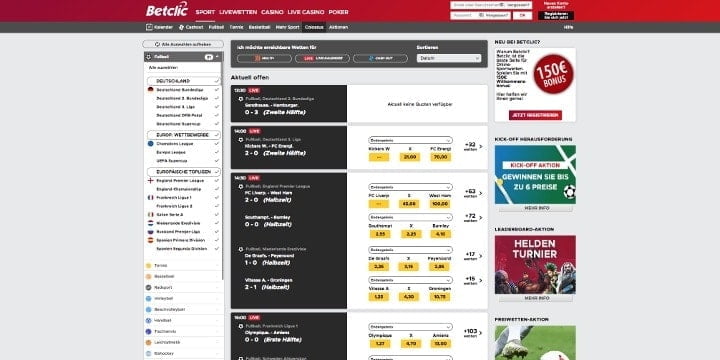Open the Helden Turnier banner image
The width and height of the screenshot is (720, 360).
click(x=535, y=264)
